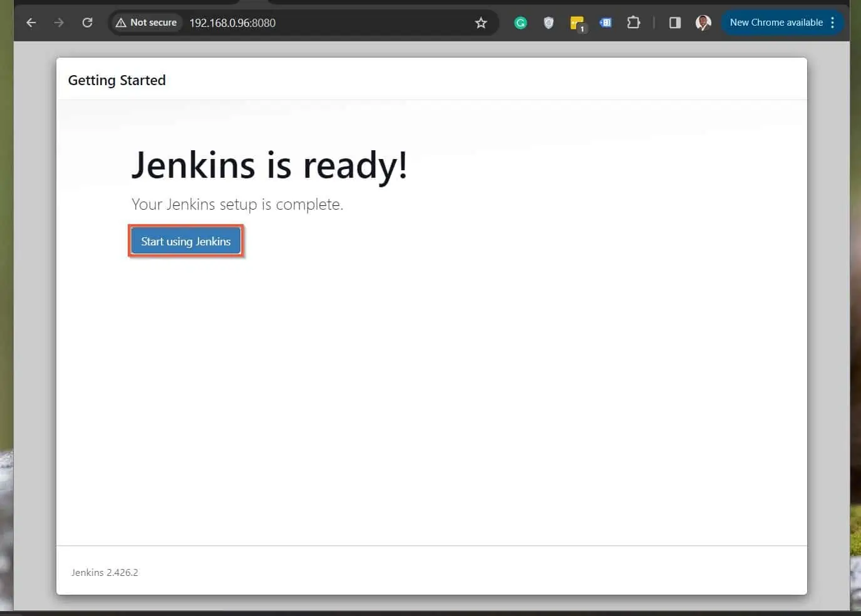Screen dimensions: 861x616
Task: Click the Jenkins is ready! headline
Action: click(269, 165)
